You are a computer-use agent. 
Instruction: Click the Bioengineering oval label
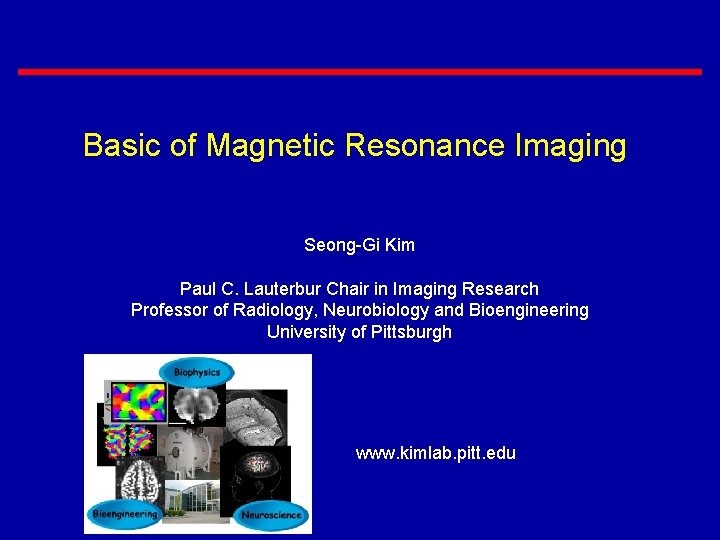point(124,514)
